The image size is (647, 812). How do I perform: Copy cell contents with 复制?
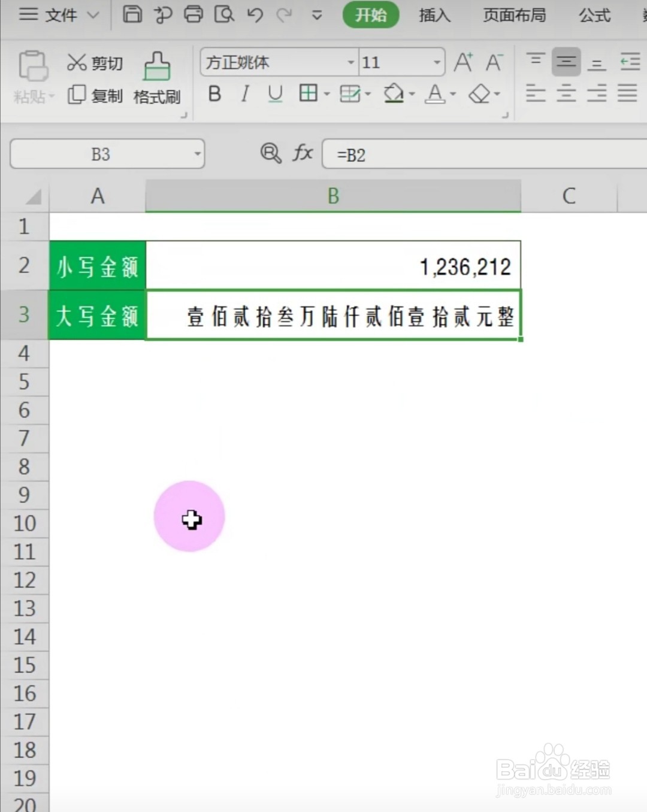point(96,95)
